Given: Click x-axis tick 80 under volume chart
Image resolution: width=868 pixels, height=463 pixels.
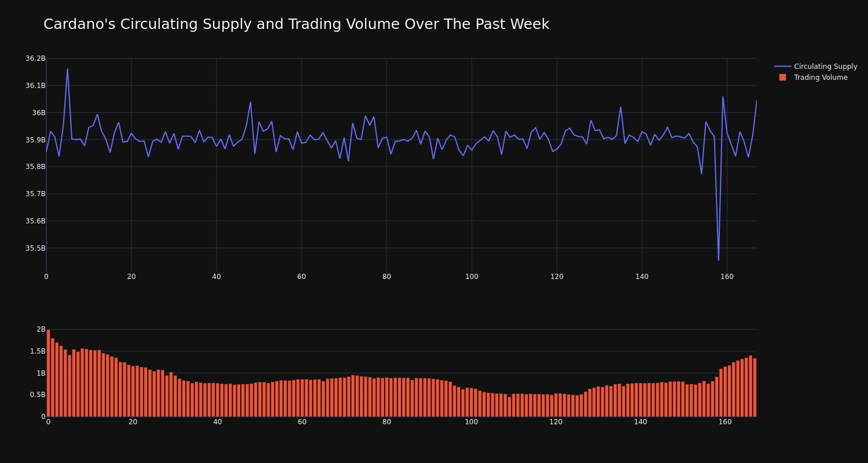Looking at the screenshot, I should (387, 422).
